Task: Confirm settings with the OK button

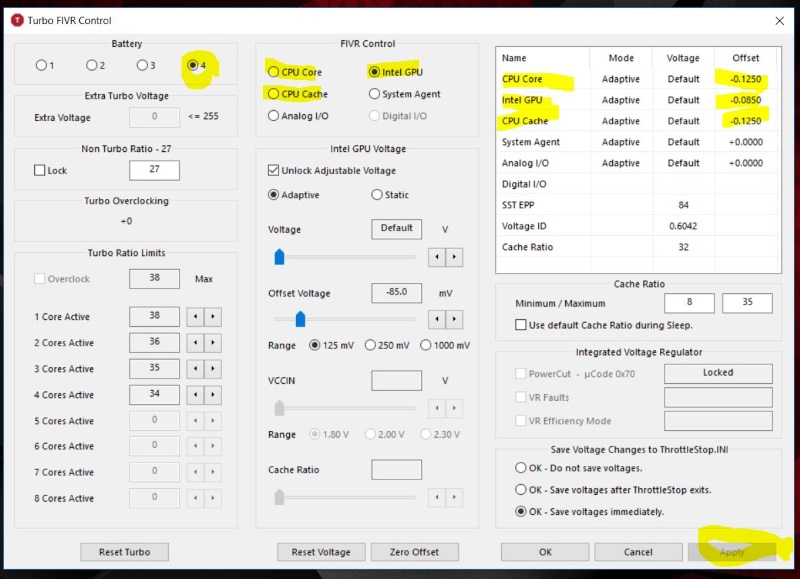Action: (545, 552)
